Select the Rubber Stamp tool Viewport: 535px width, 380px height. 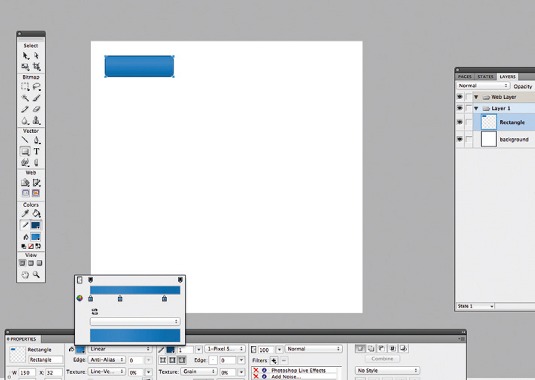36,121
